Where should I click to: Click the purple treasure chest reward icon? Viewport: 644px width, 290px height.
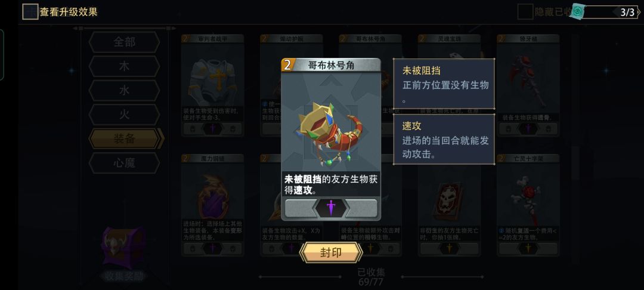(x=123, y=247)
